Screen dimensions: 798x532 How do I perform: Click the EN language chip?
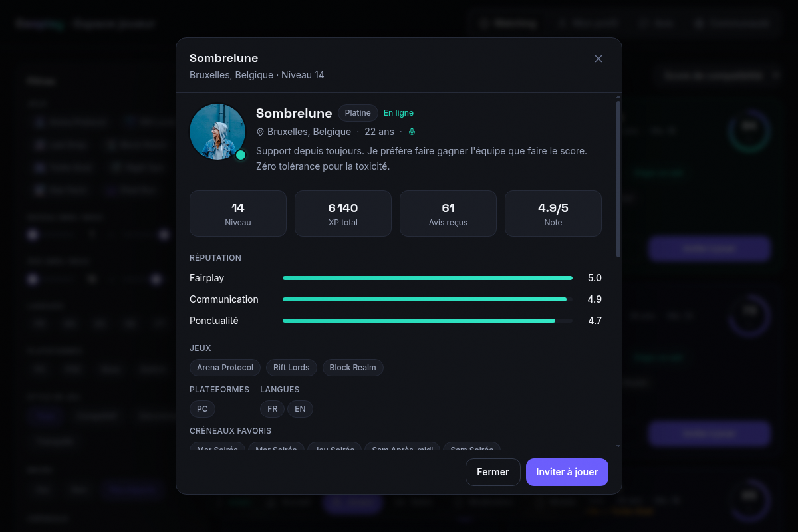pyautogui.click(x=300, y=409)
